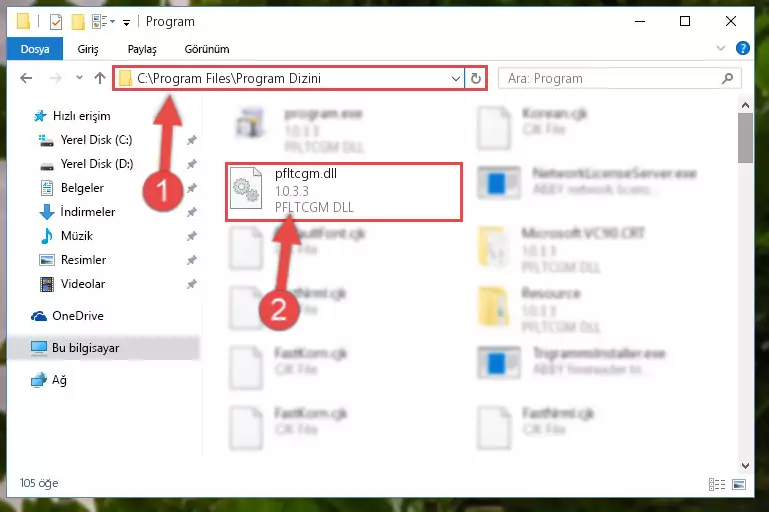Click the Yerel Disk (D:) drive icon
Screen dimensions: 769x512
click(x=47, y=165)
